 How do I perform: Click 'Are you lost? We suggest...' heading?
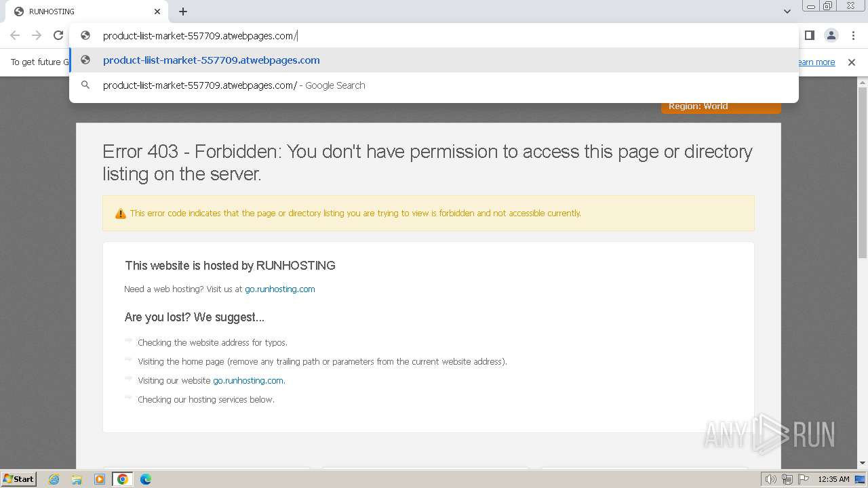point(195,317)
